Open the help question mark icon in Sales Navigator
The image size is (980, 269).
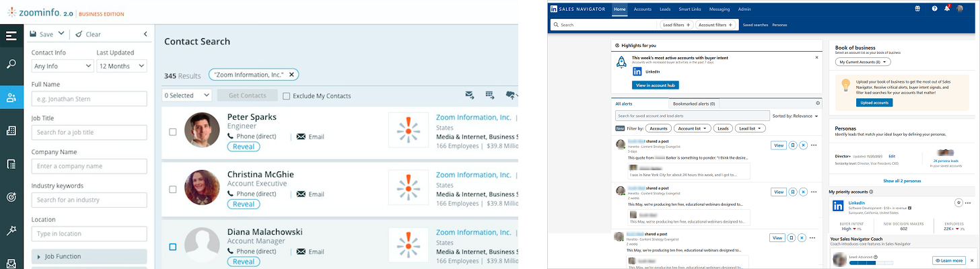pyautogui.click(x=934, y=9)
